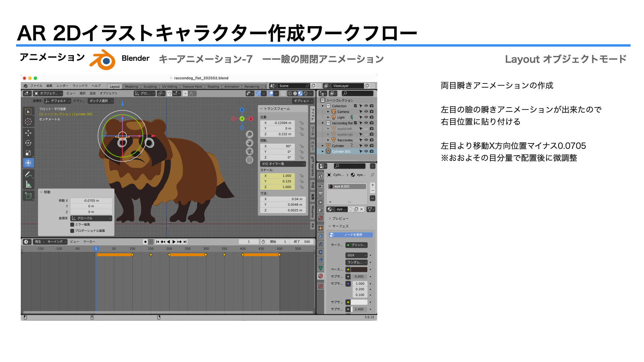Open the Material properties tab

(x=321, y=276)
